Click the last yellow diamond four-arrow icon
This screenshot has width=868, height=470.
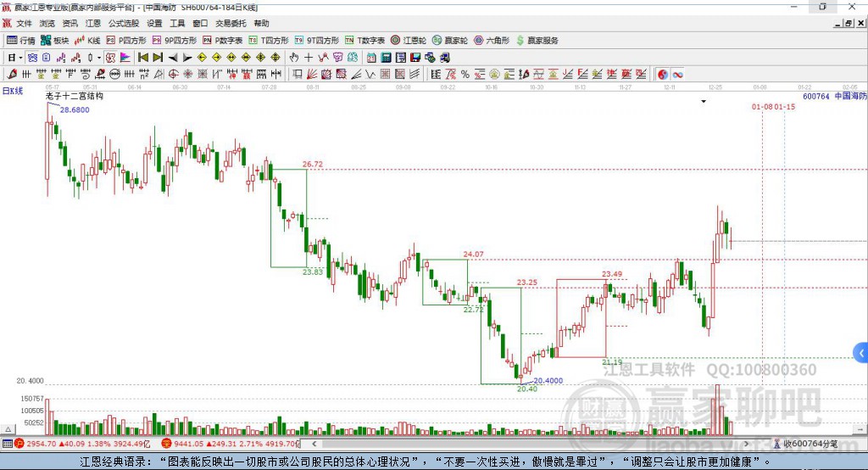pyautogui.click(x=275, y=57)
